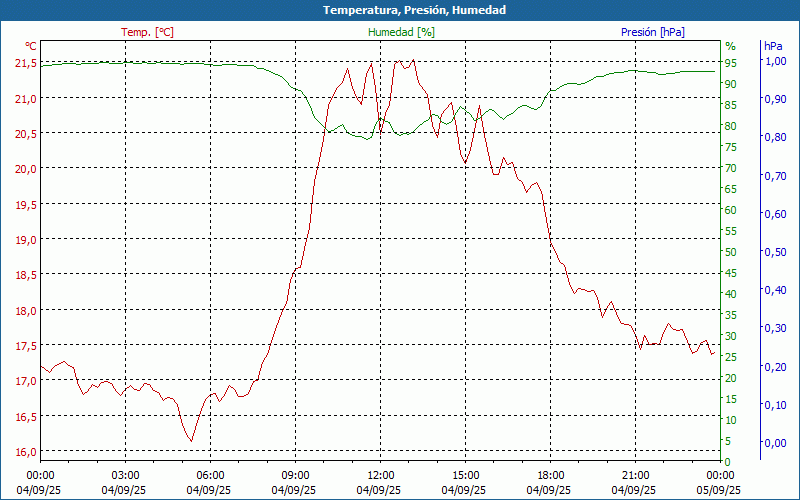Click the blue 0,70 pressure tick
This screenshot has height=500, width=800.
[775, 176]
